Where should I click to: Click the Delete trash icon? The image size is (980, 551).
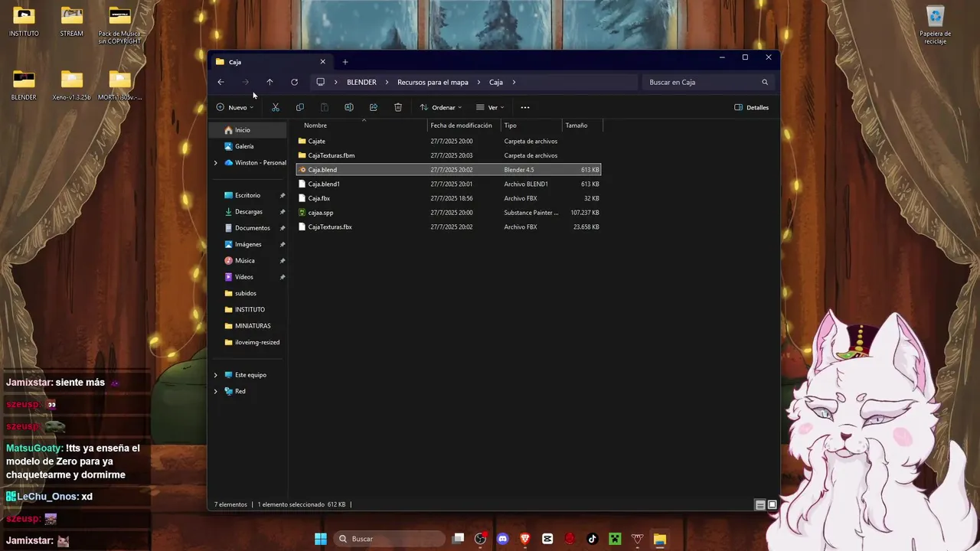click(398, 107)
